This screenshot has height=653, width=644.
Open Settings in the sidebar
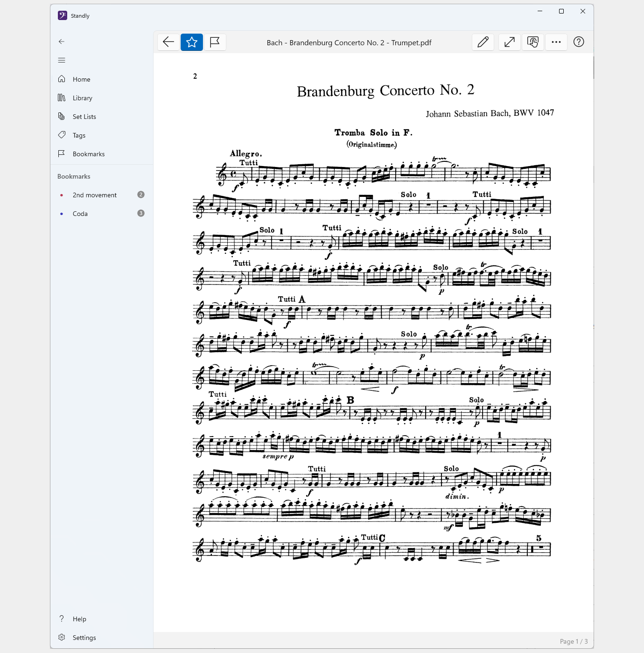102,638
